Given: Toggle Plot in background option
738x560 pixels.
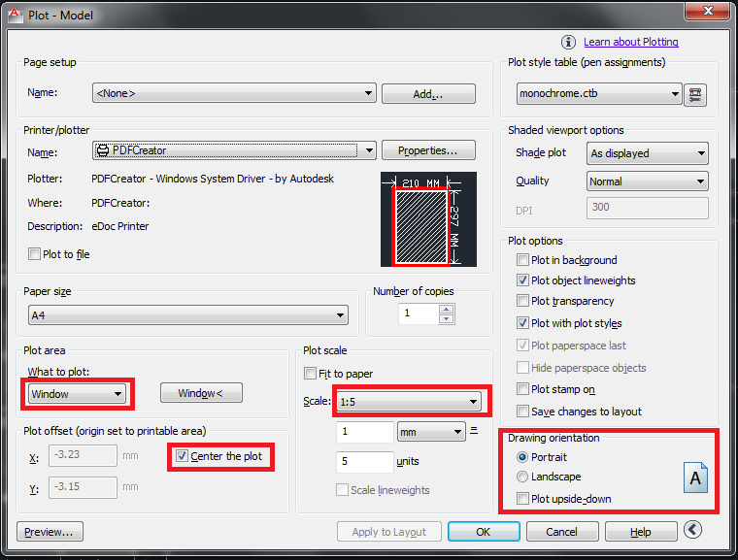Looking at the screenshot, I should click(522, 260).
